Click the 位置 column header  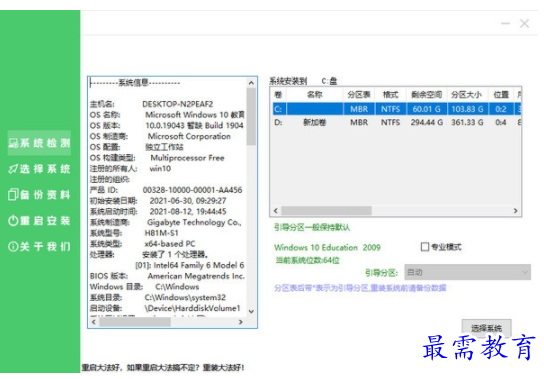501,94
